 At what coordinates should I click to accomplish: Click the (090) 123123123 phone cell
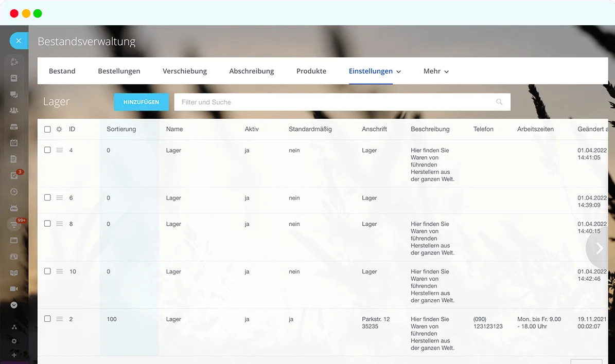(x=487, y=322)
